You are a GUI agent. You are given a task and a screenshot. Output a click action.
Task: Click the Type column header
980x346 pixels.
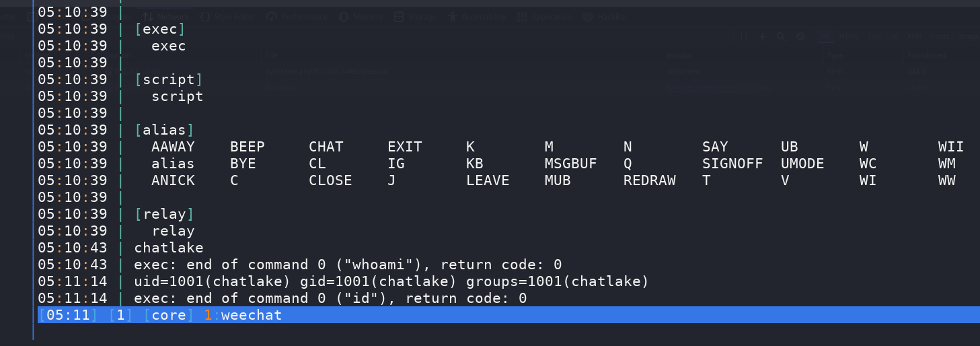pos(835,55)
